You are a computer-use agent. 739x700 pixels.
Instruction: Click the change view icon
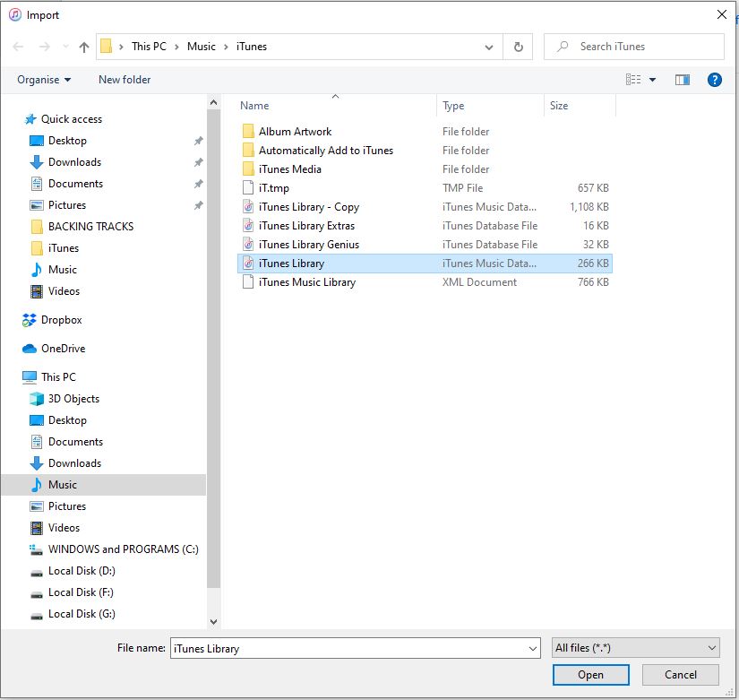coord(633,80)
